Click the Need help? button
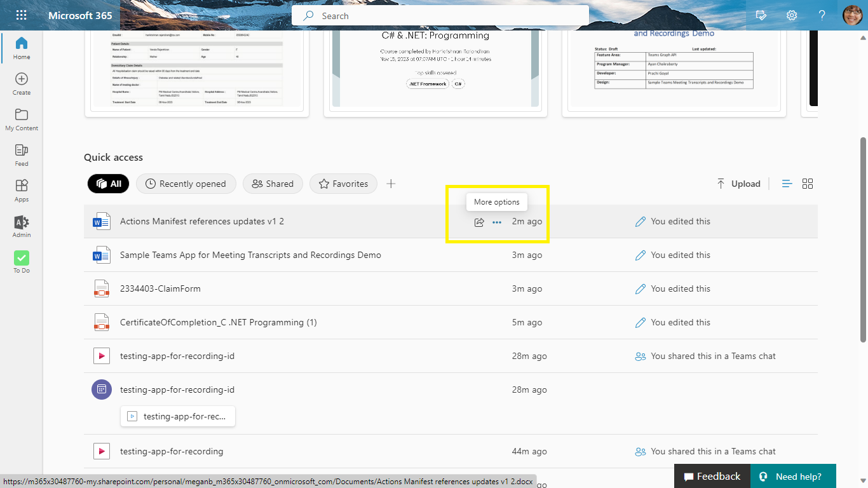 pyautogui.click(x=793, y=476)
